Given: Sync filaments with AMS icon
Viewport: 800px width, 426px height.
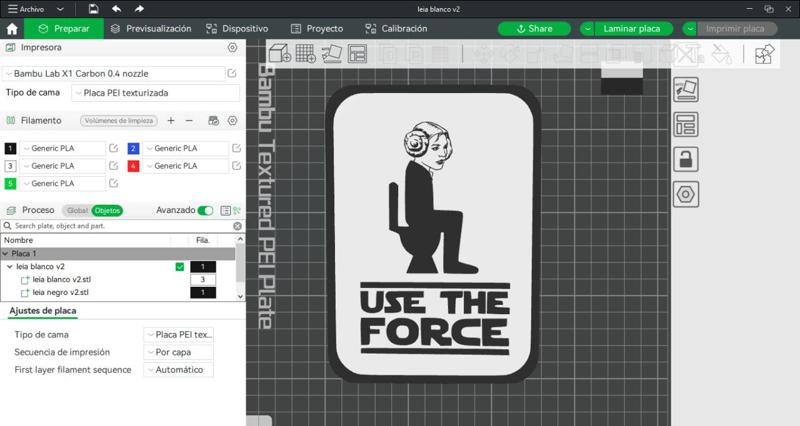Looking at the screenshot, I should click(213, 120).
